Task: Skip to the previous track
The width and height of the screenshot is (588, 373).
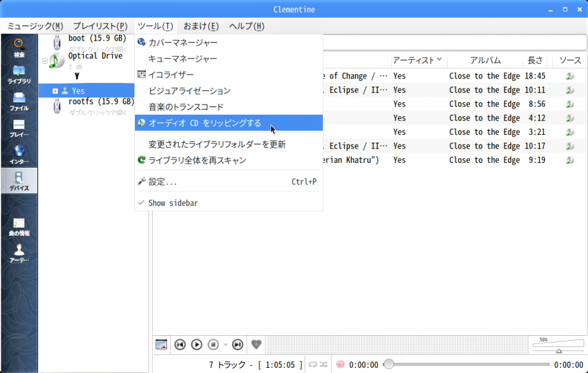Action: click(180, 344)
